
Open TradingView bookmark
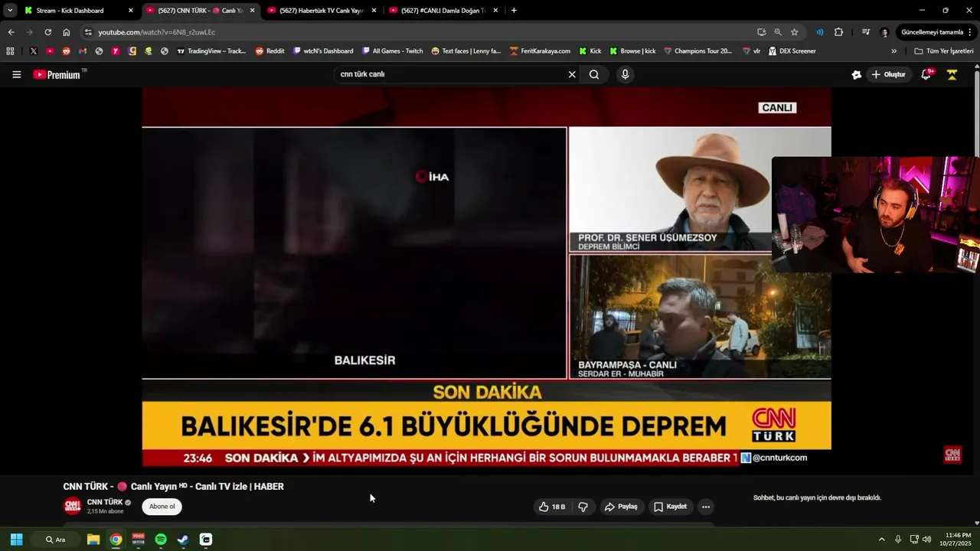click(x=211, y=51)
